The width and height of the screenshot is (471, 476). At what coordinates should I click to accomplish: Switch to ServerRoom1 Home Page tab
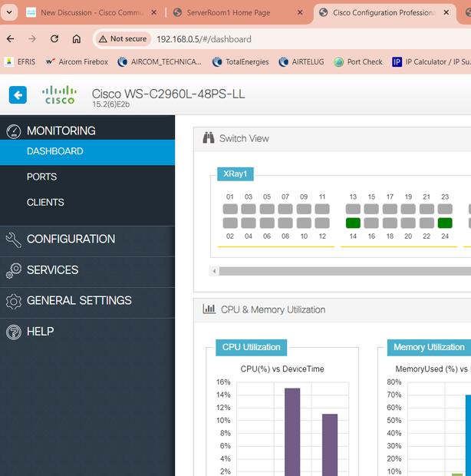[x=228, y=12]
